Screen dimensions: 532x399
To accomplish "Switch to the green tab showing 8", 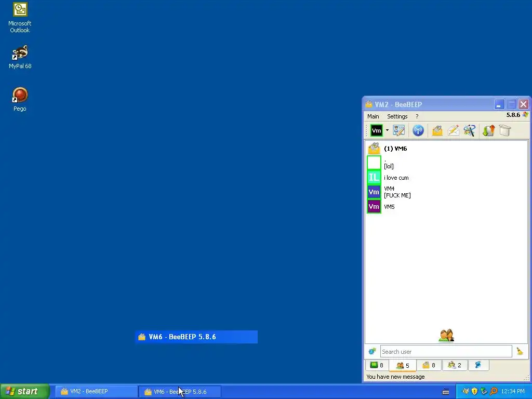I will coord(377,365).
